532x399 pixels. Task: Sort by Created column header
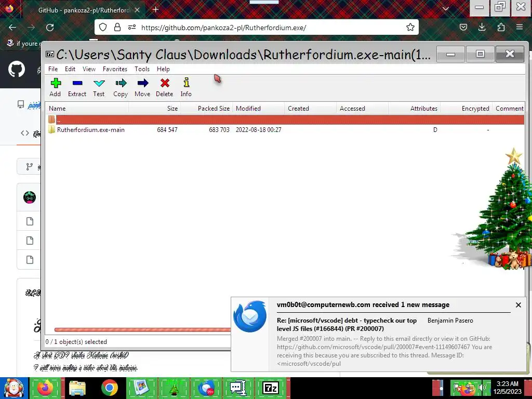(311, 109)
